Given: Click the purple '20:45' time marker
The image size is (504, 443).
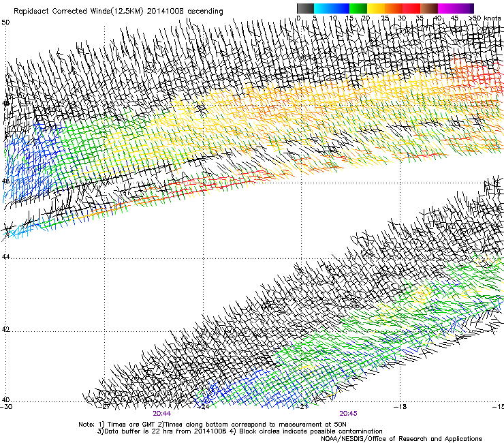Looking at the screenshot, I should click(349, 414).
